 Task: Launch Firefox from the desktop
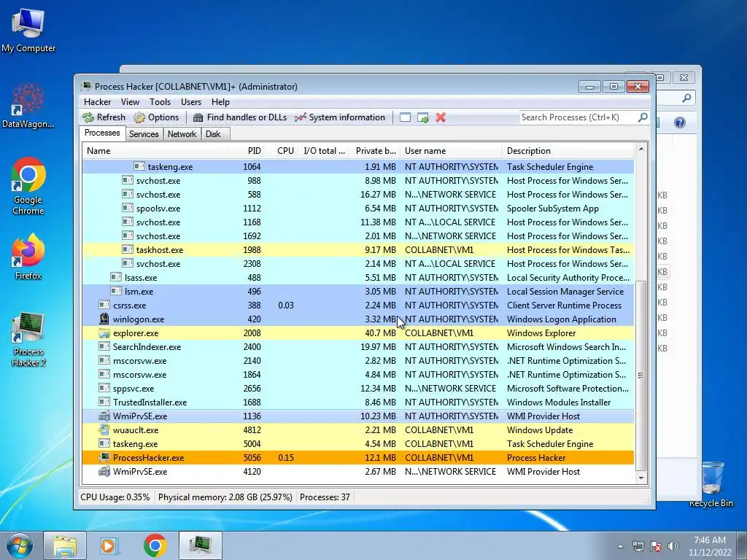coord(28,257)
